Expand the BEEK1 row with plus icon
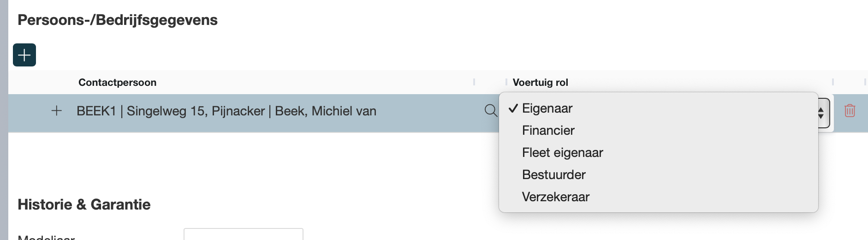The height and width of the screenshot is (240, 868). coord(56,111)
